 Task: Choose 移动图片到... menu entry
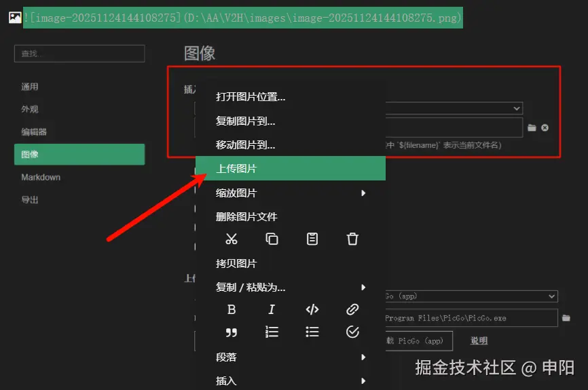(x=291, y=144)
